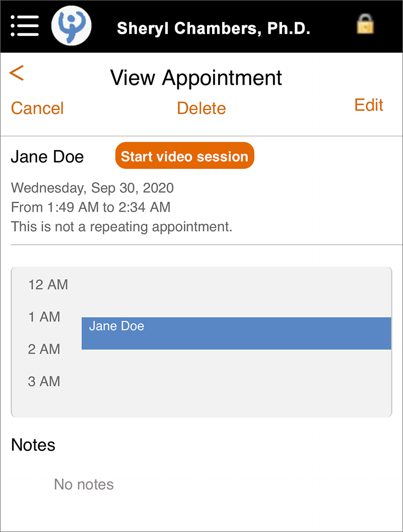This screenshot has width=403, height=532.
Task: Select the blue Jane Doe calendar block
Action: (x=236, y=333)
